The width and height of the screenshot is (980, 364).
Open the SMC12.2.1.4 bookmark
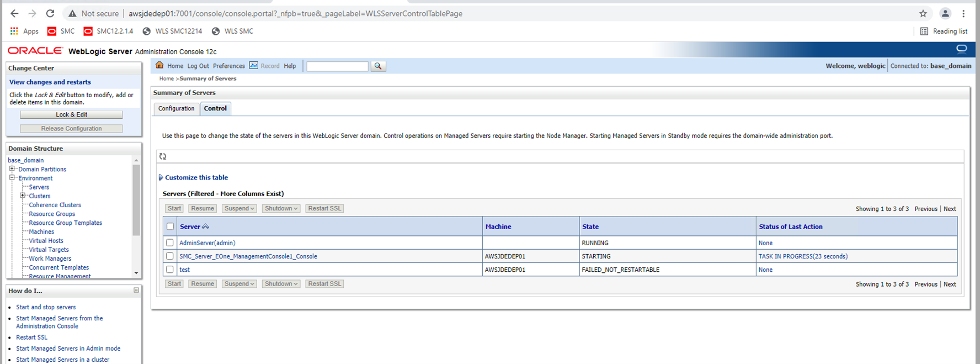(108, 31)
